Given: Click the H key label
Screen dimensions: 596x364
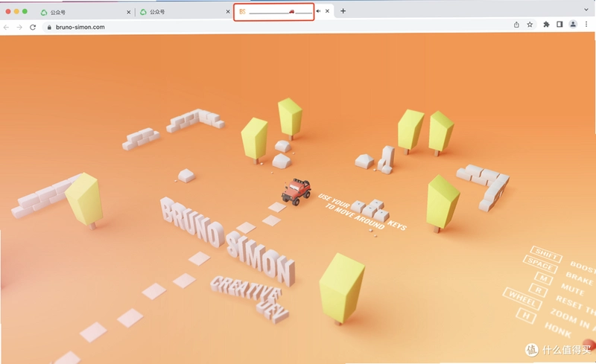Looking at the screenshot, I should 526,316.
